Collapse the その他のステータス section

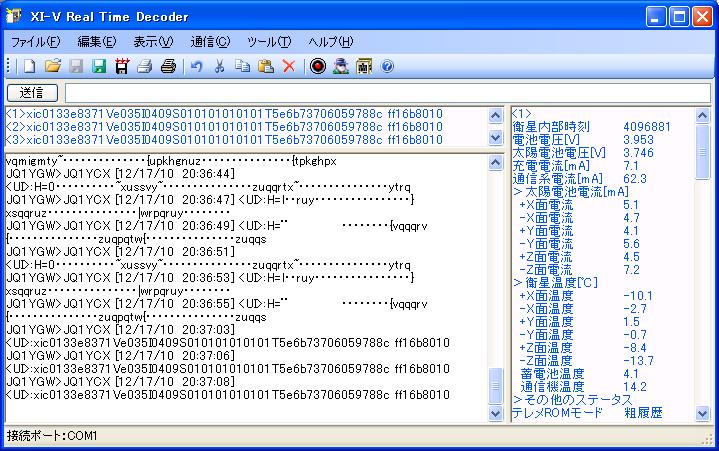click(518, 400)
